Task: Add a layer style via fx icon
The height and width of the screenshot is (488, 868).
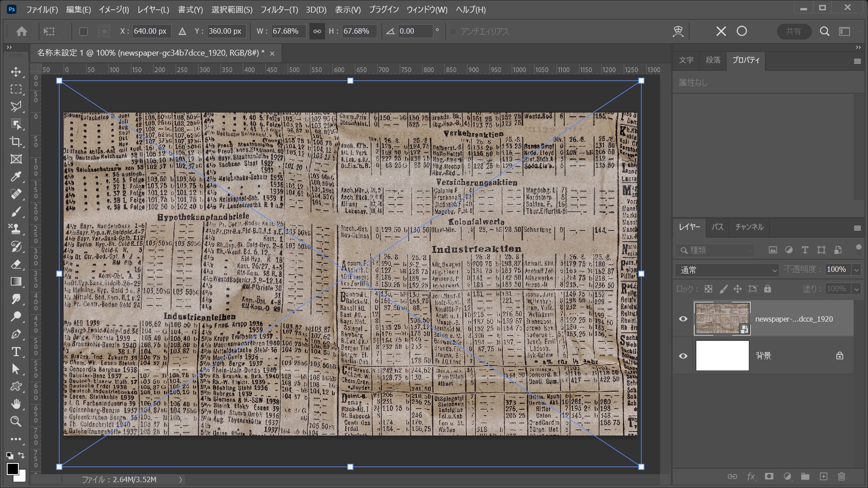Action: [751, 476]
